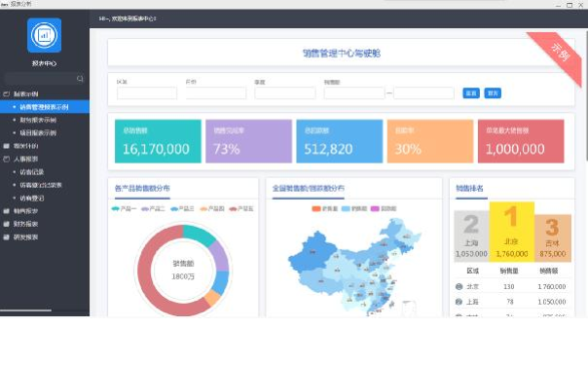The height and width of the screenshot is (365, 588).
Task: Click the folder icon beside 销售报表
Action: click(x=7, y=211)
